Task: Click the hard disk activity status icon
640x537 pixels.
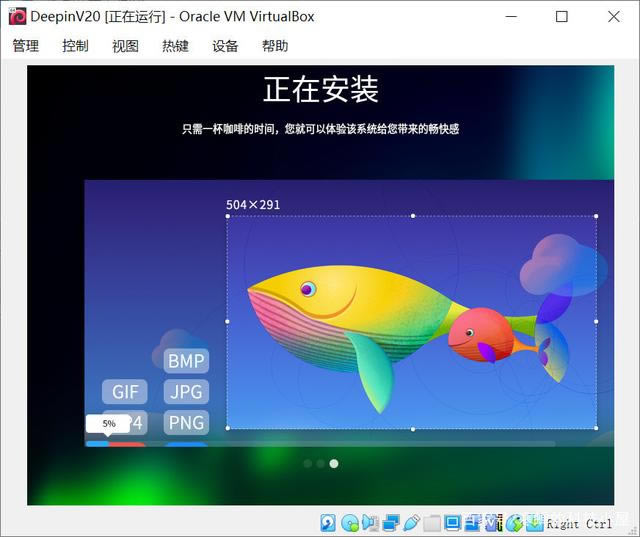Action: click(x=328, y=523)
